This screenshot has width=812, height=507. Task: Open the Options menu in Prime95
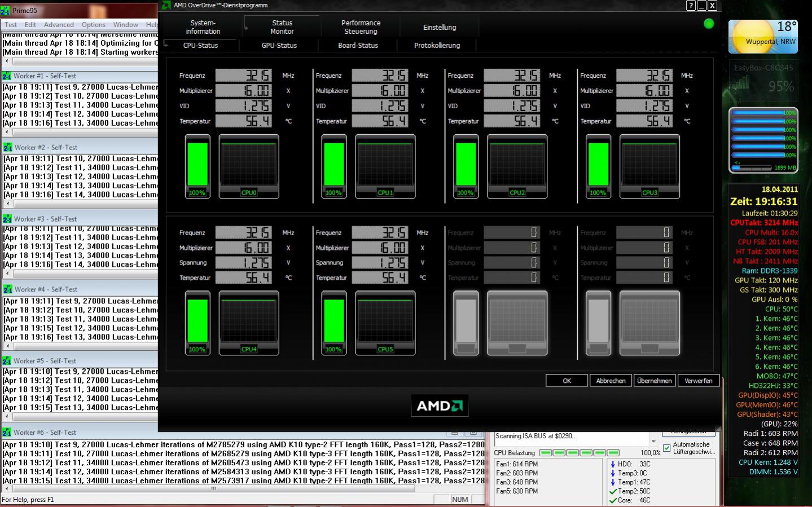pyautogui.click(x=94, y=24)
